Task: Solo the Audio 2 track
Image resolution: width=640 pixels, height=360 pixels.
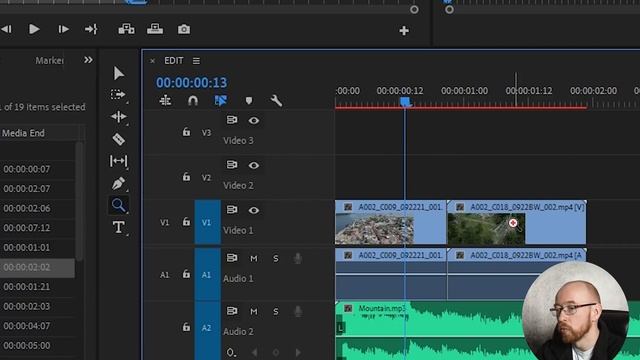Action: [x=276, y=311]
